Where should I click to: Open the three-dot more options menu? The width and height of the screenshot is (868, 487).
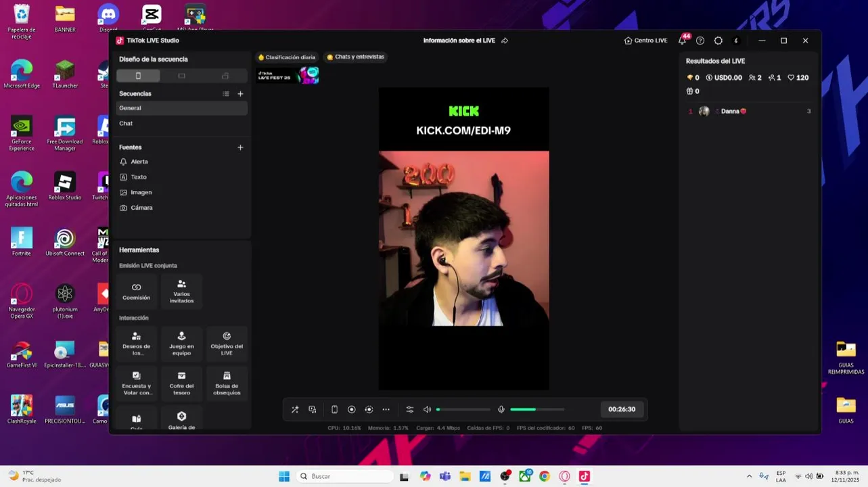click(x=386, y=409)
